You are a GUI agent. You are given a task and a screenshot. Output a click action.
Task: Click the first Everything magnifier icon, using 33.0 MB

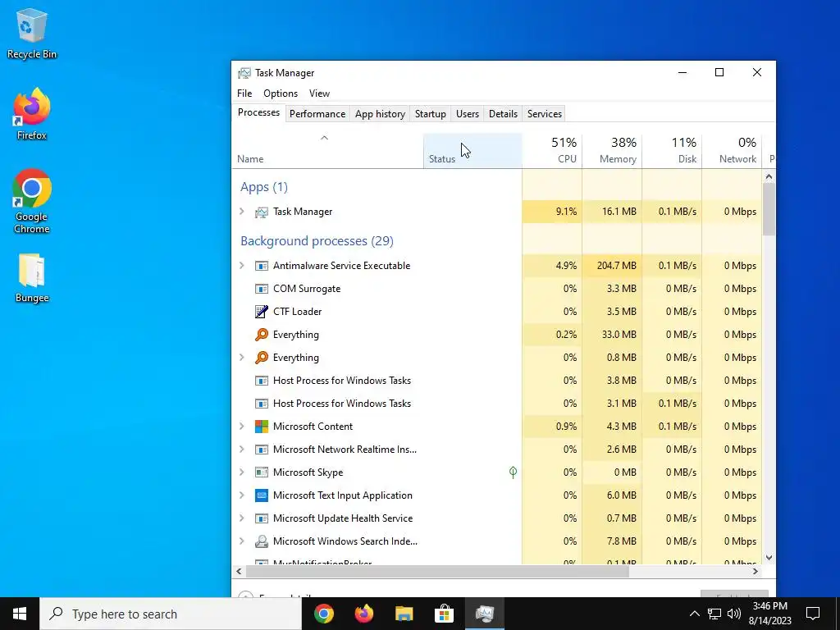(x=262, y=335)
